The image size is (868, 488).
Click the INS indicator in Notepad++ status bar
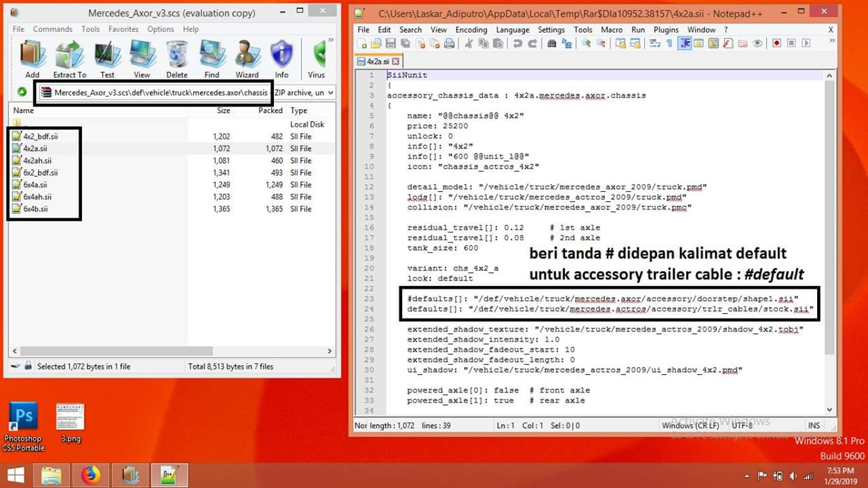(x=814, y=426)
